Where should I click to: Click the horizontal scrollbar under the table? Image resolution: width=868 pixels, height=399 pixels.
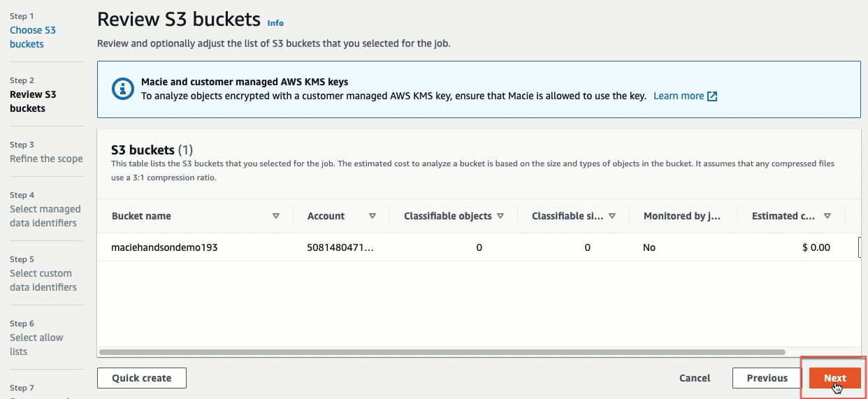click(x=442, y=352)
